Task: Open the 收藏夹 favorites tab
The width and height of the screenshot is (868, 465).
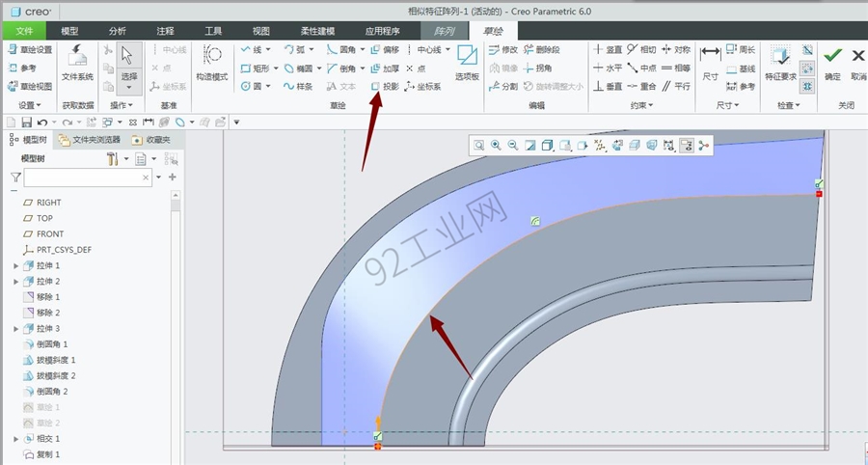Action: (x=152, y=140)
